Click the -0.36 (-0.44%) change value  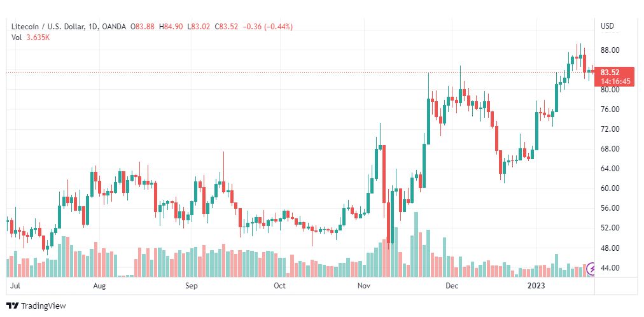[268, 27]
